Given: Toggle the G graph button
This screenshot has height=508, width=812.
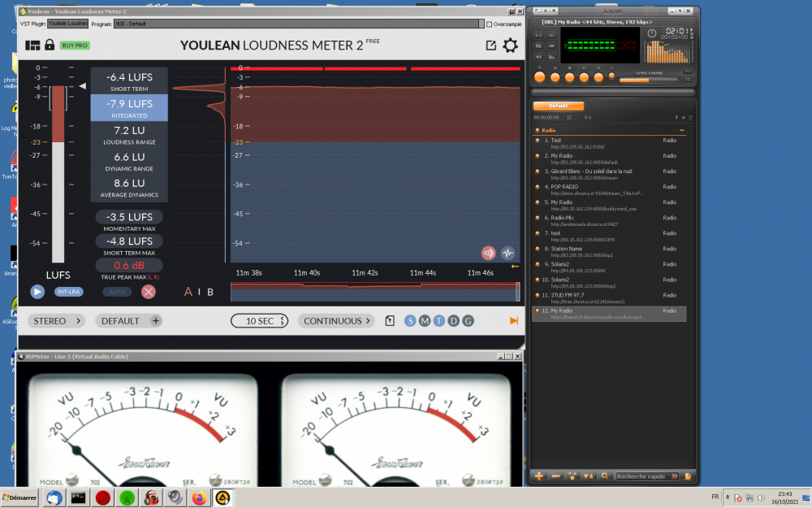Looking at the screenshot, I should tap(469, 321).
